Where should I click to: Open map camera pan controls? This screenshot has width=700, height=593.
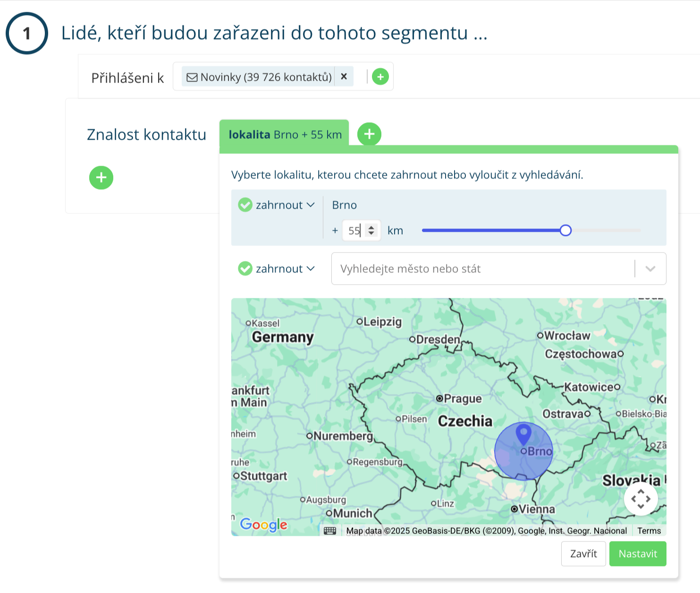[x=641, y=499]
